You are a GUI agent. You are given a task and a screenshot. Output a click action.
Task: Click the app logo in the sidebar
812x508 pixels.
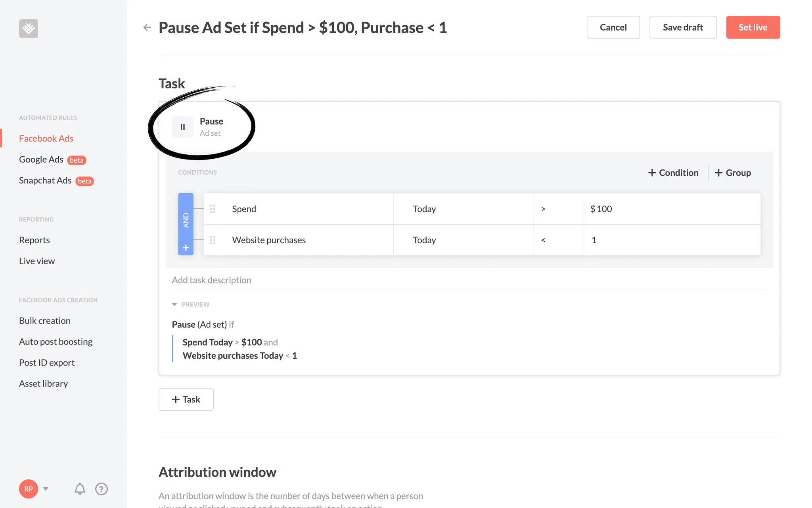click(x=29, y=29)
